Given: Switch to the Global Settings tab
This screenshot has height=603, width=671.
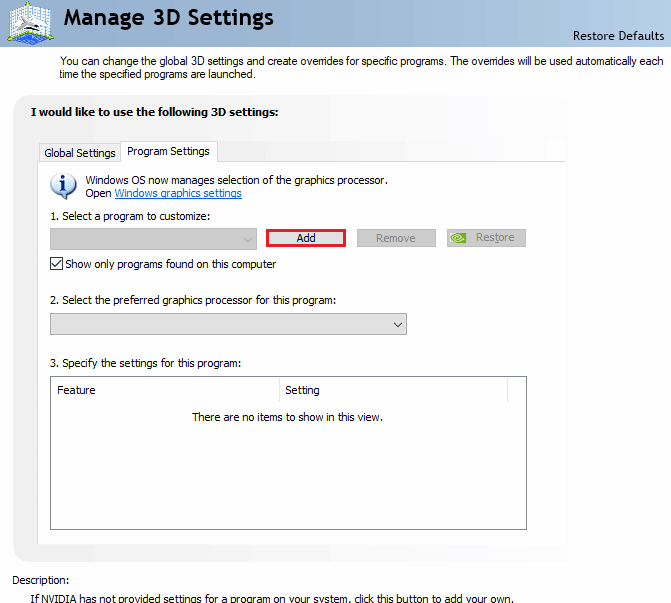Looking at the screenshot, I should click(80, 153).
